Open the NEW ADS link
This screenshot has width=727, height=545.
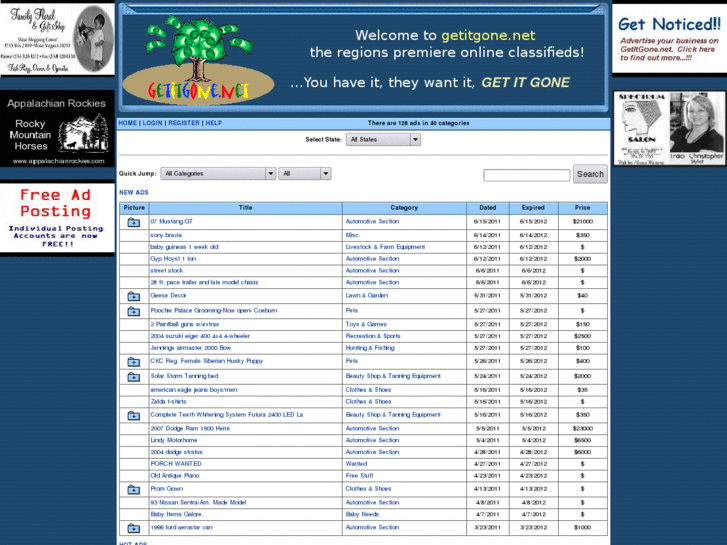tap(134, 192)
